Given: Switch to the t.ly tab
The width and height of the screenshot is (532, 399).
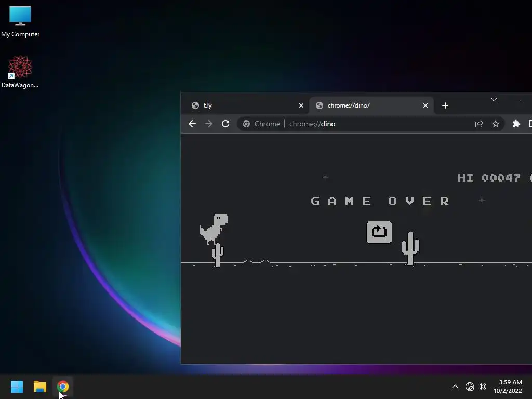Looking at the screenshot, I should [x=246, y=105].
